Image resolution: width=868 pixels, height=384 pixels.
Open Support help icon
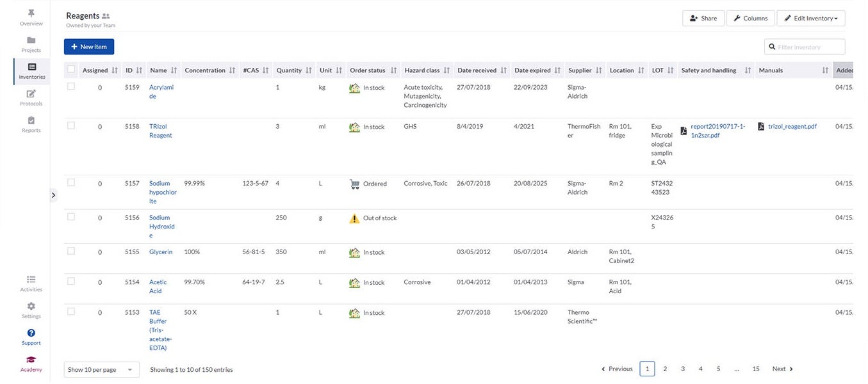click(x=31, y=333)
